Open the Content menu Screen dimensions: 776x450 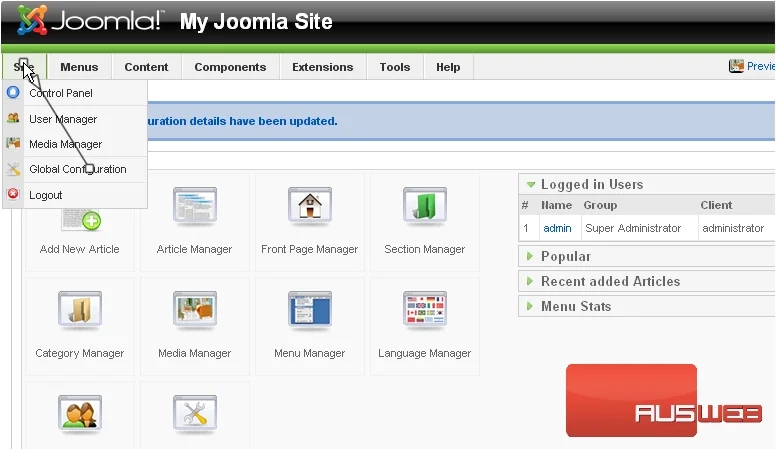146,67
